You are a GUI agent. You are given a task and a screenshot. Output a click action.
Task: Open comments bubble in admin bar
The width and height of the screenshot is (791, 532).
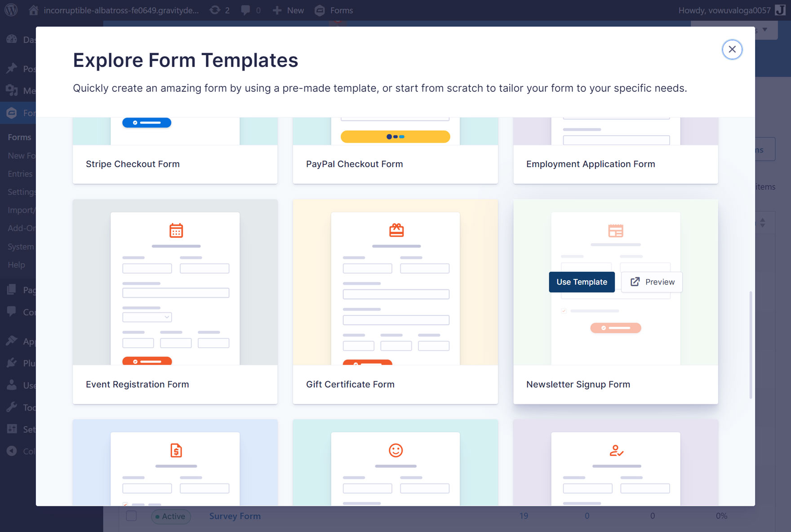(x=251, y=10)
